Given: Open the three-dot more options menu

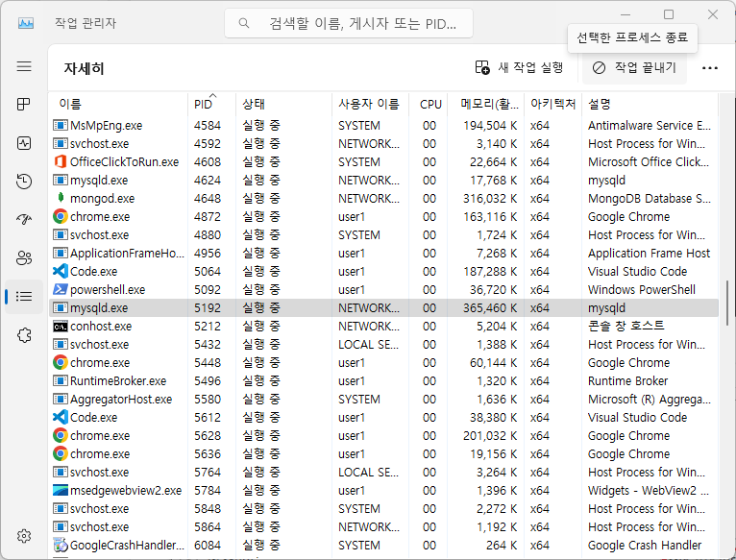Looking at the screenshot, I should (x=710, y=68).
